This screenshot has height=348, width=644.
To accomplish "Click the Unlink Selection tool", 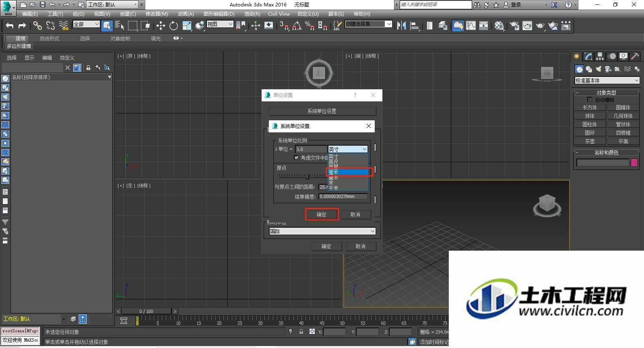I will (50, 26).
